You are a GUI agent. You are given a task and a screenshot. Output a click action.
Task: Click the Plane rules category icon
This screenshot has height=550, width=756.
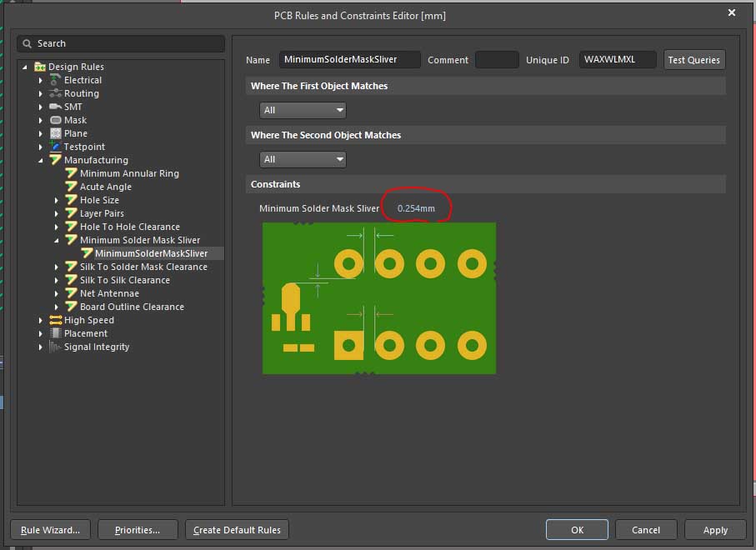click(x=56, y=133)
